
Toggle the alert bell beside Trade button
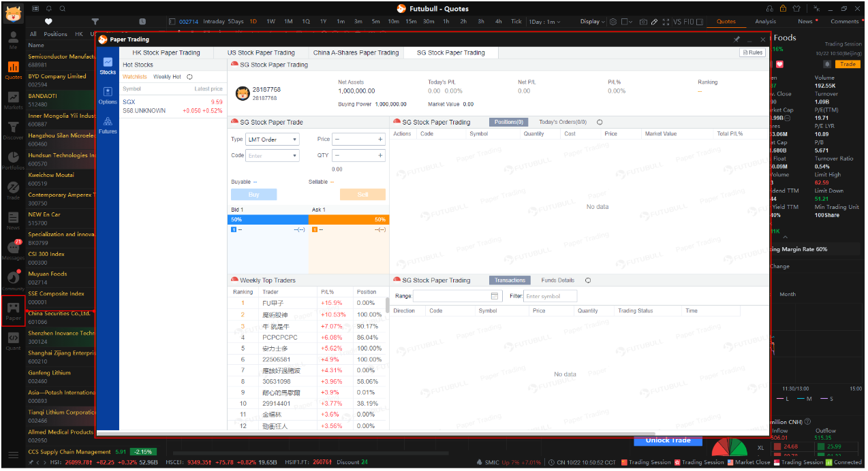tap(827, 64)
